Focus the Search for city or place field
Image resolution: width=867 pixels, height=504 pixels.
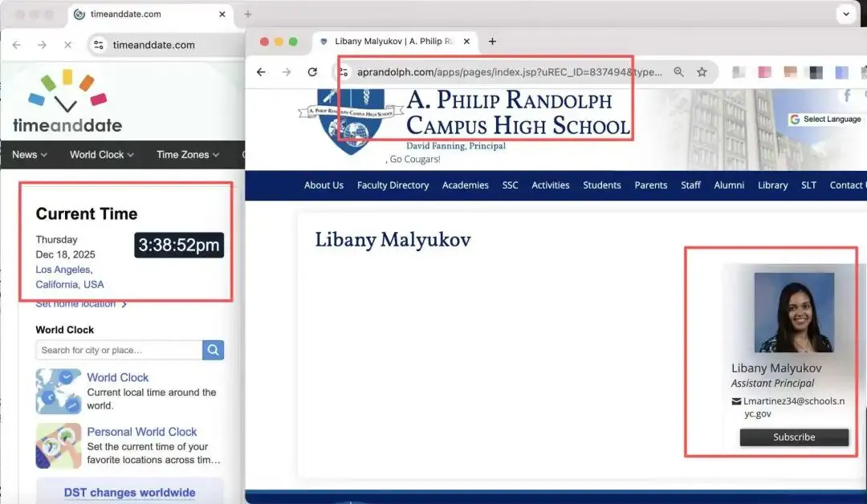coord(119,350)
